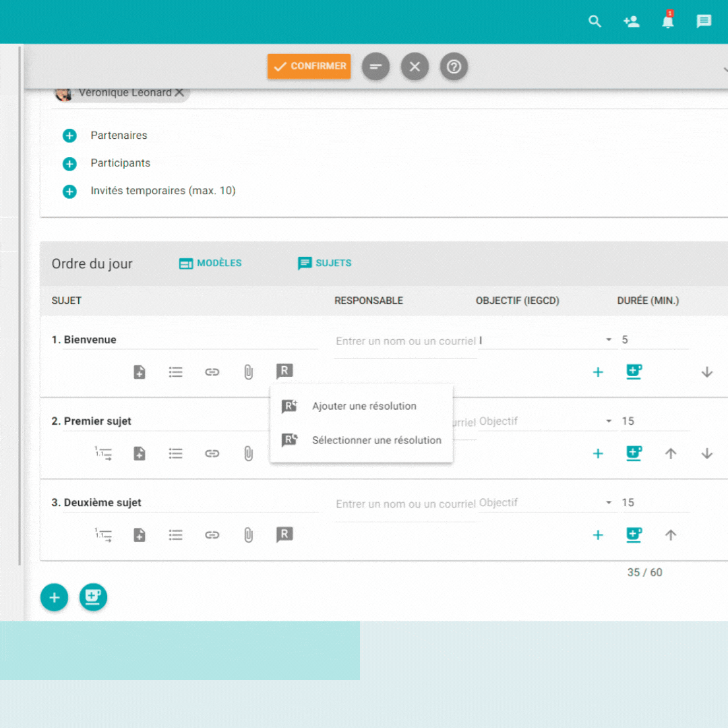The image size is (728, 728).
Task: Open the MODÈLES link
Action: [210, 264]
